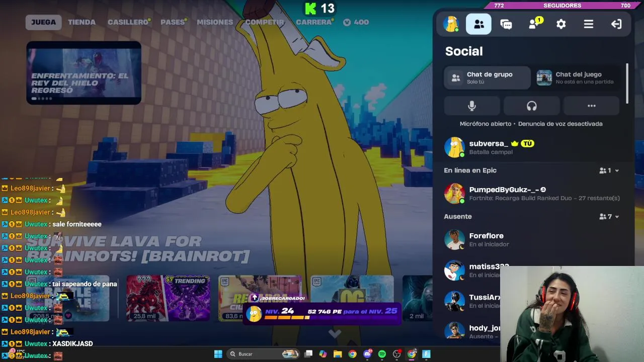Image resolution: width=644 pixels, height=362 pixels.
Task: Click the exit arrow icon
Action: tap(616, 24)
